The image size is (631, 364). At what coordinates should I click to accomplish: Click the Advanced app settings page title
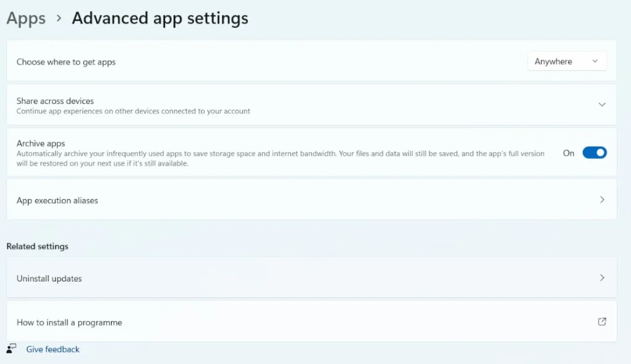coord(160,18)
